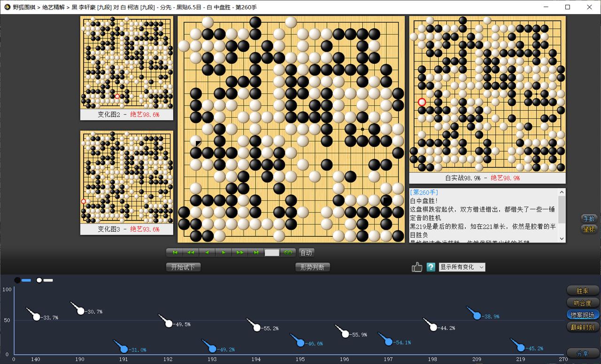Select the white marker at -44.2%
601x364 pixels.
(x=433, y=327)
